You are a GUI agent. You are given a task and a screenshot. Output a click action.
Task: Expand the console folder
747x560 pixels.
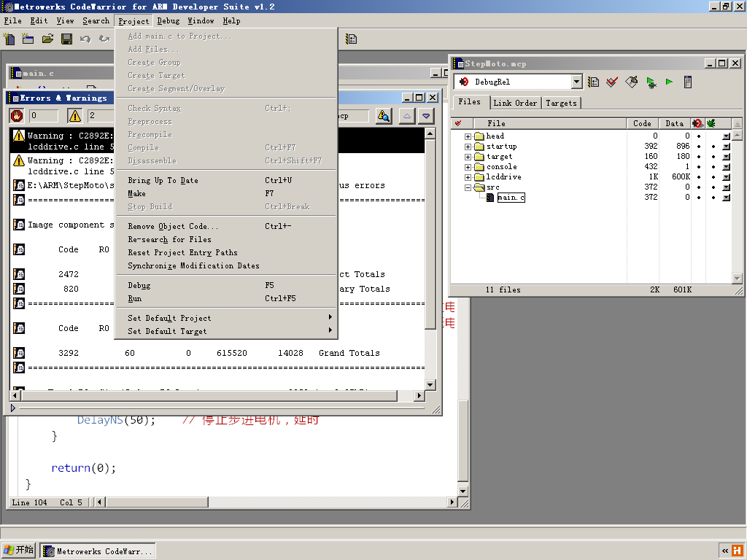point(468,167)
